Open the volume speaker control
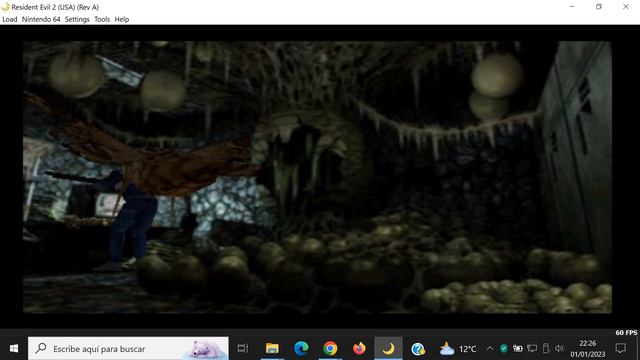The image size is (640, 360). tap(559, 349)
